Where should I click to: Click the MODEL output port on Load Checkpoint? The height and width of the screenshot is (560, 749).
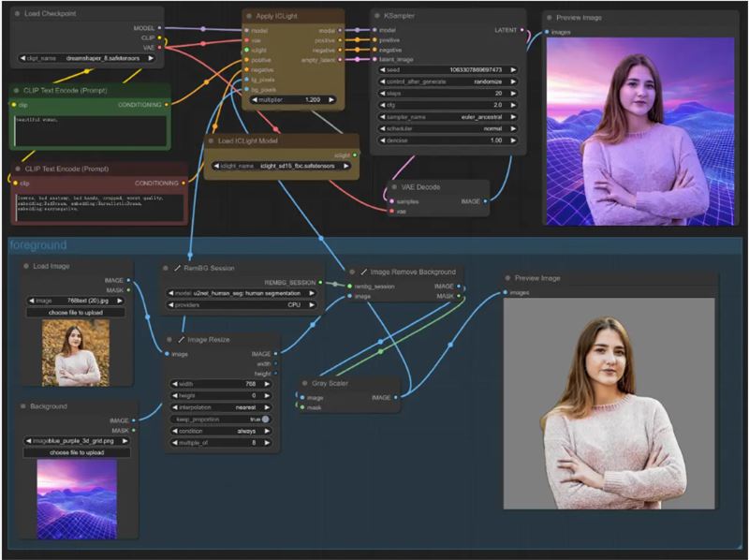pos(159,28)
